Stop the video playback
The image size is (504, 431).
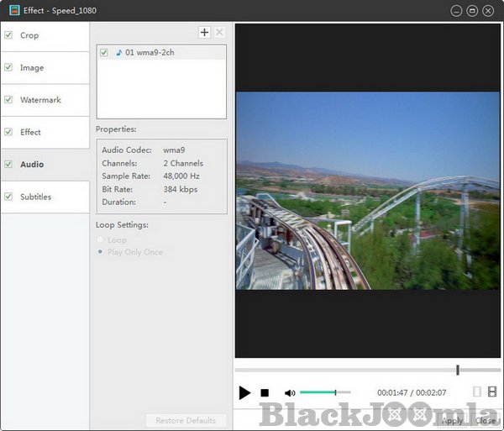(x=265, y=392)
